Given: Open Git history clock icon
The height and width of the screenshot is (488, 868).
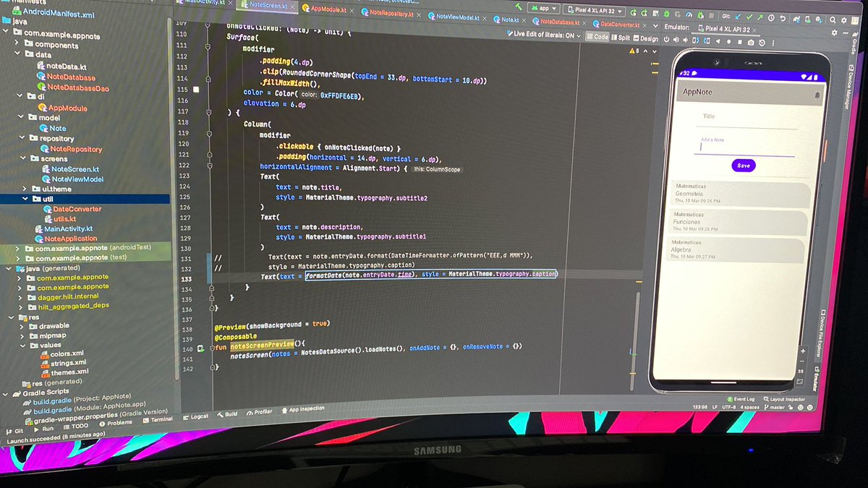Looking at the screenshot, I should click(771, 18).
